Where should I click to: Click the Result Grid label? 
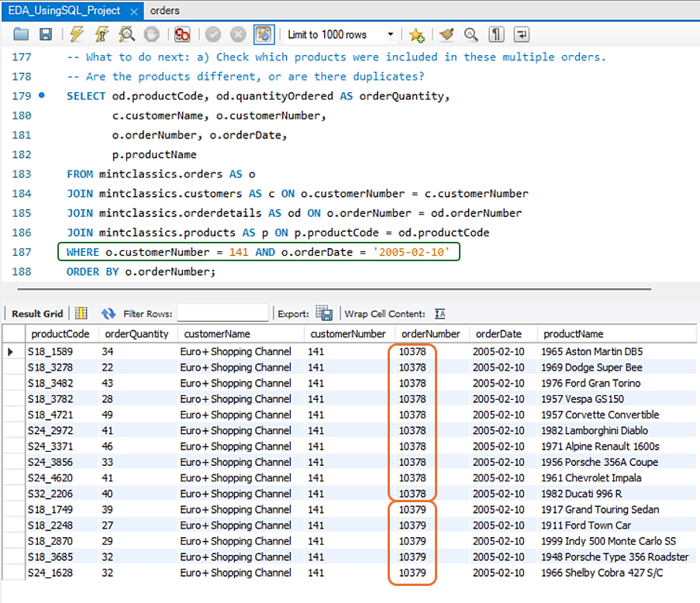tap(37, 314)
